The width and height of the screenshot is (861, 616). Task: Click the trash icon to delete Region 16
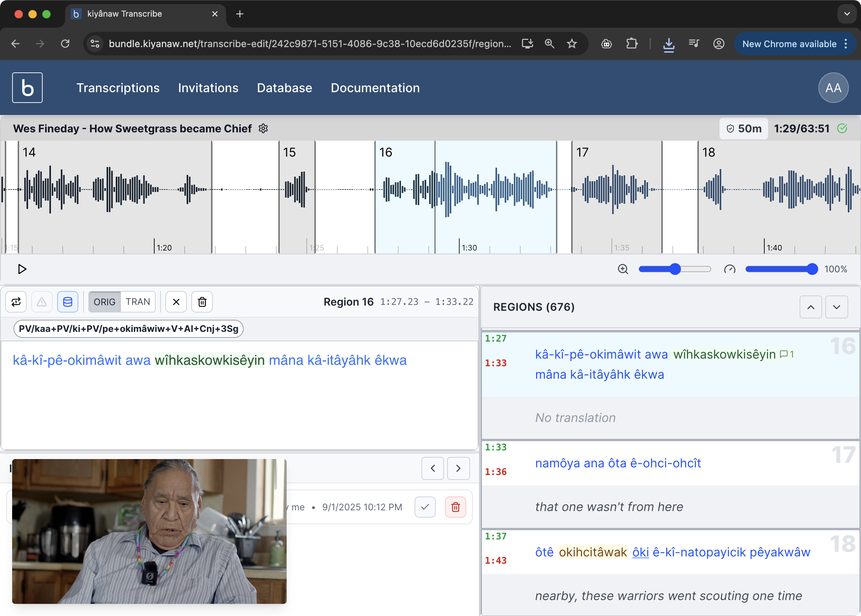(x=202, y=301)
